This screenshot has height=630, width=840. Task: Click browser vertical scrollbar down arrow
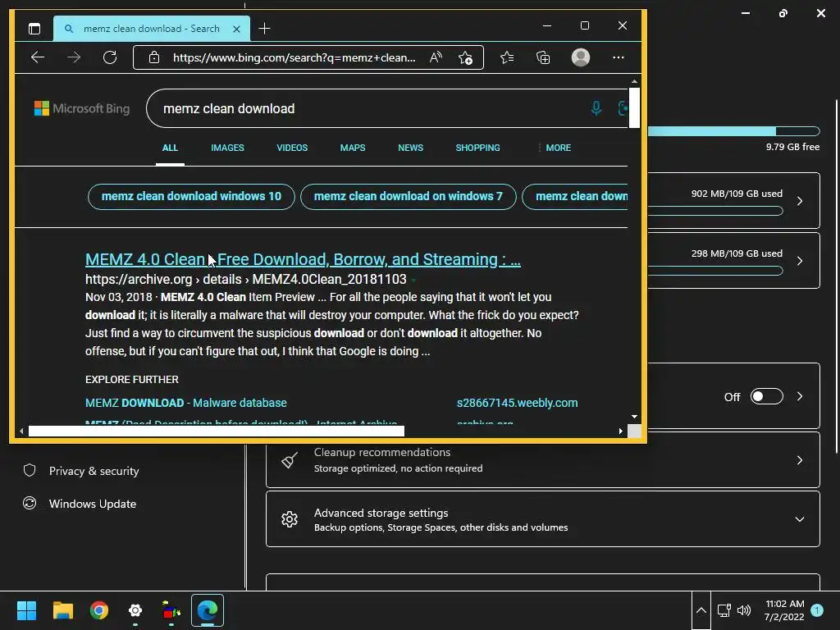tap(634, 417)
